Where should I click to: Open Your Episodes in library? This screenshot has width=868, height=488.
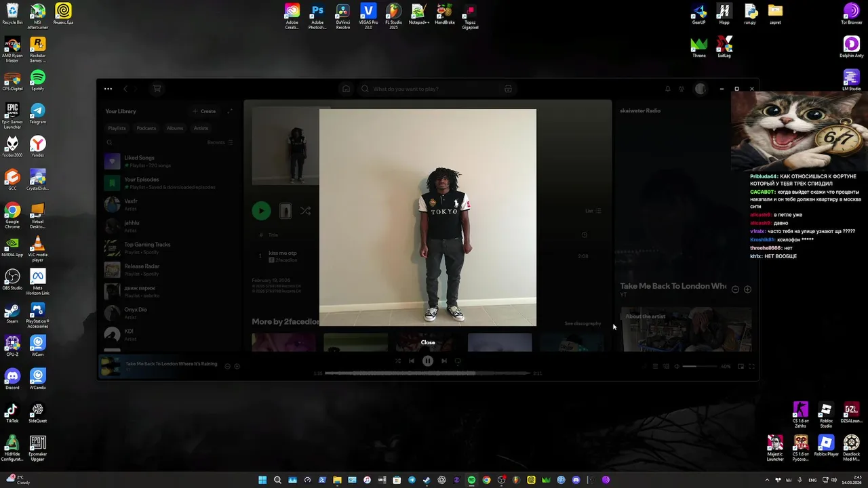(169, 183)
